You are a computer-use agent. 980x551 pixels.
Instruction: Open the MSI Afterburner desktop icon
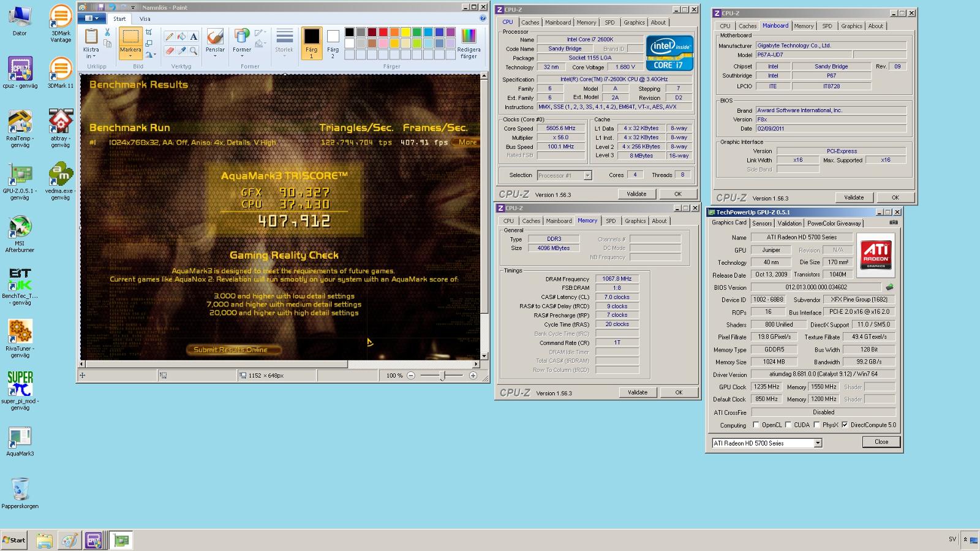20,234
